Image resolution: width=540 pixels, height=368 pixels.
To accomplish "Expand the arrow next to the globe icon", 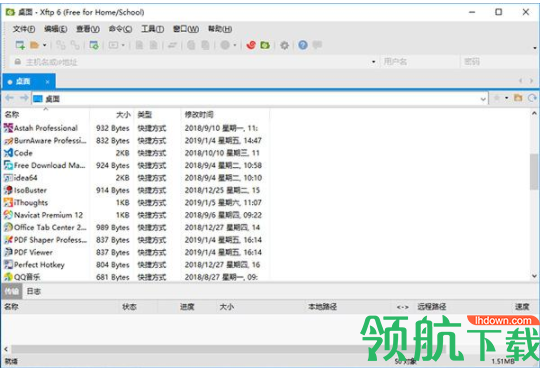I will [x=235, y=45].
